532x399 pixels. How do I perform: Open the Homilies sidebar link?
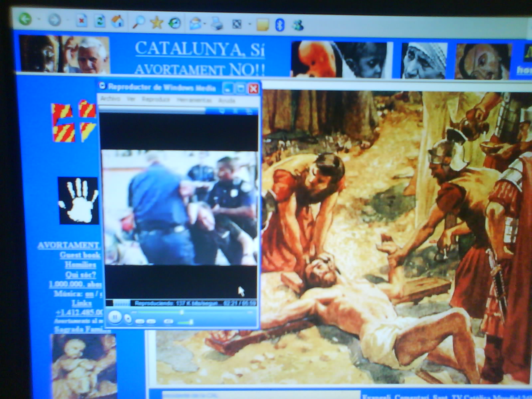coord(80,265)
